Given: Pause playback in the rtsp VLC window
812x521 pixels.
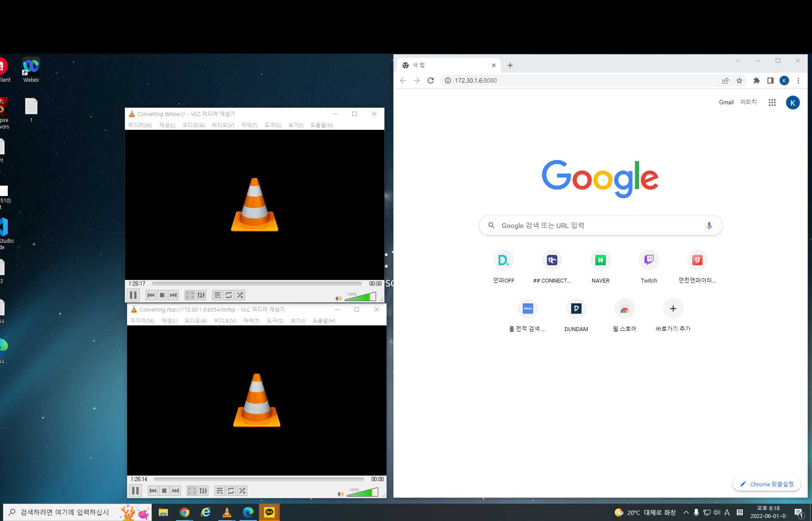Looking at the screenshot, I should pos(135,491).
